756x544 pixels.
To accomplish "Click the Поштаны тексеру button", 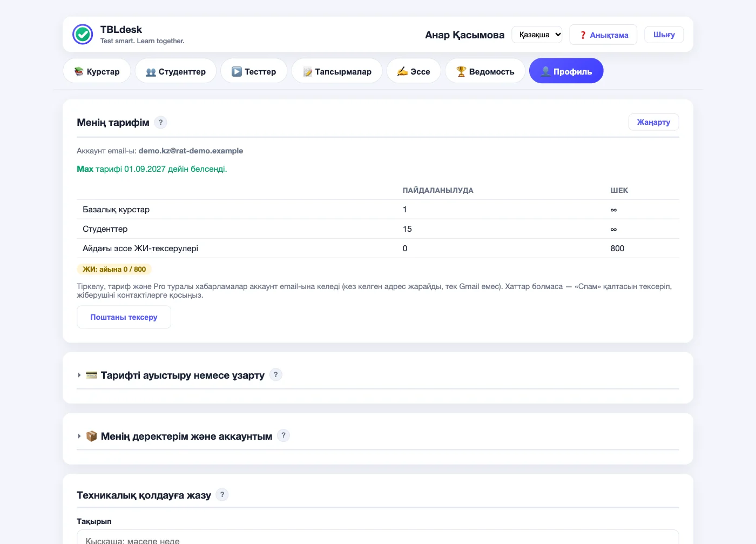I will point(124,317).
